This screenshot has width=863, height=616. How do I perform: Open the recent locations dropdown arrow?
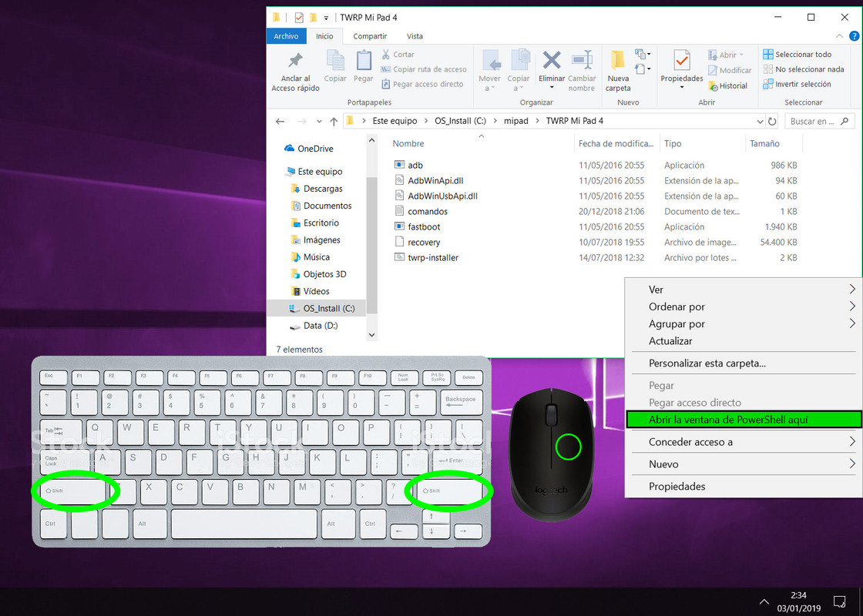click(319, 122)
